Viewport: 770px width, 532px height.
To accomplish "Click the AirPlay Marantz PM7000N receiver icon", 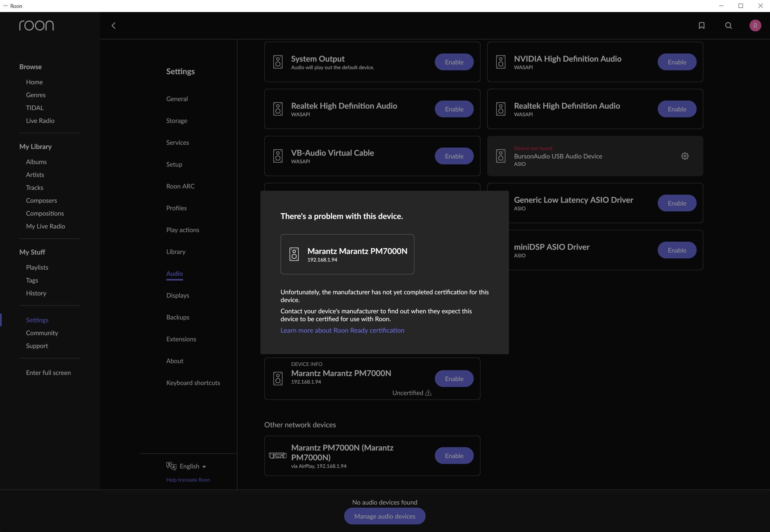I will tap(278, 456).
